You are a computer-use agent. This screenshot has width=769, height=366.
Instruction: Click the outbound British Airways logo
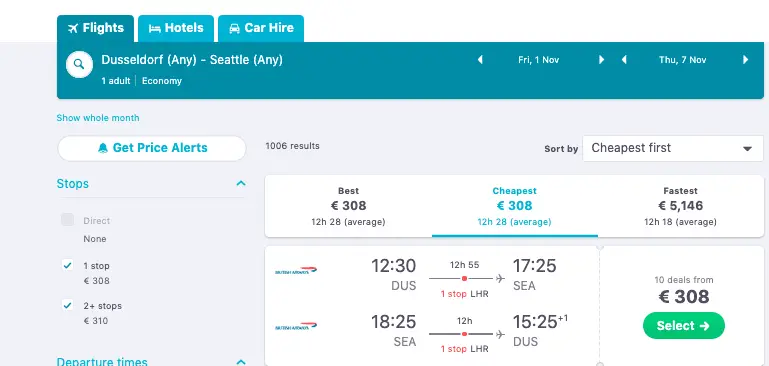296,270
